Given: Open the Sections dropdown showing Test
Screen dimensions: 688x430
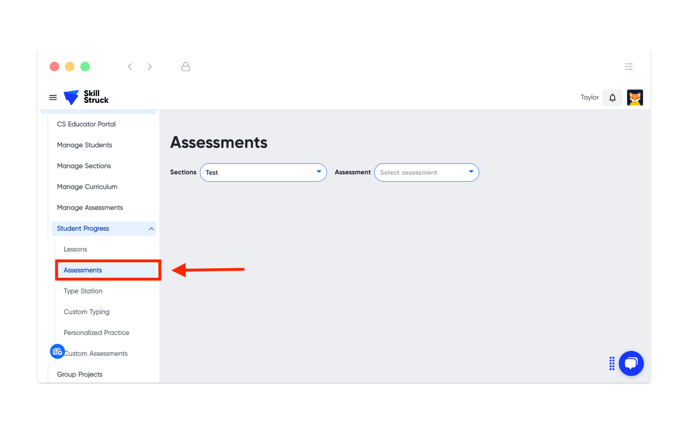Looking at the screenshot, I should point(263,172).
